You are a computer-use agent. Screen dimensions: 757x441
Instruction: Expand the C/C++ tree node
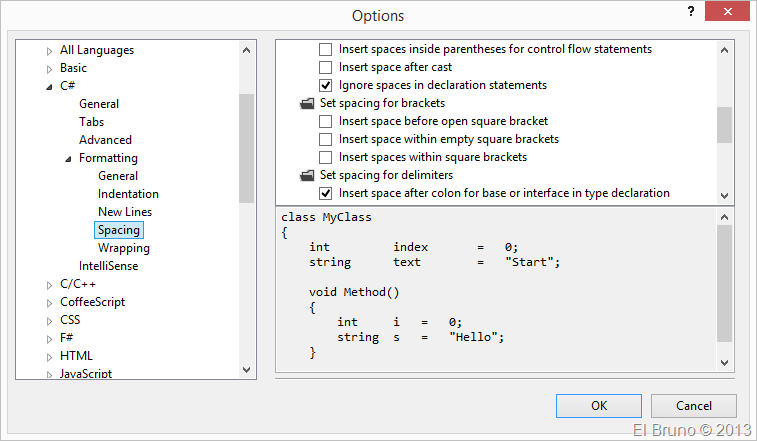pyautogui.click(x=49, y=284)
